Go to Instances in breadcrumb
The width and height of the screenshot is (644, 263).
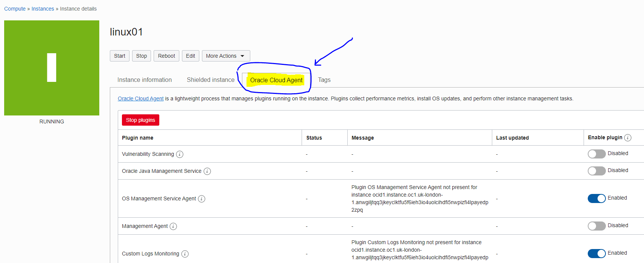pyautogui.click(x=43, y=9)
